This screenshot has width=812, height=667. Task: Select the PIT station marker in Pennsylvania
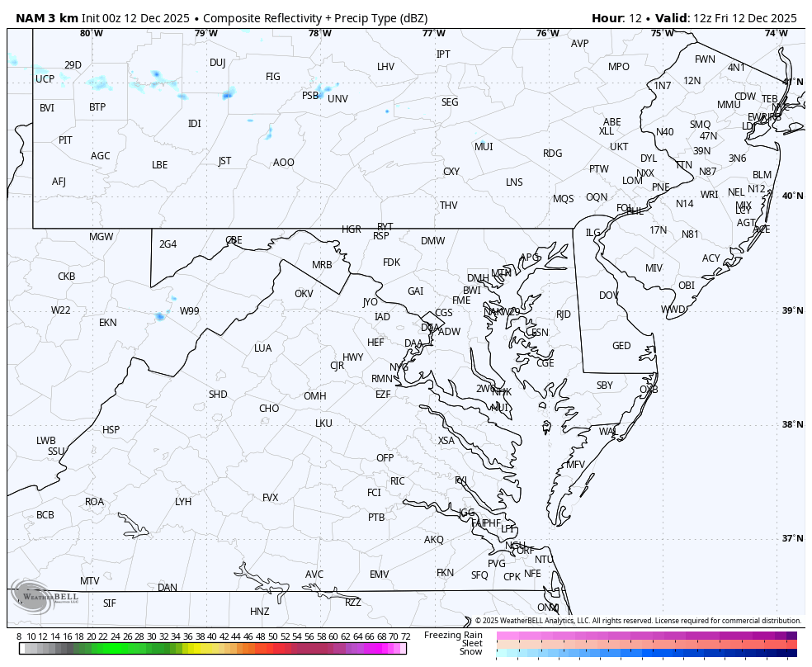(x=64, y=140)
